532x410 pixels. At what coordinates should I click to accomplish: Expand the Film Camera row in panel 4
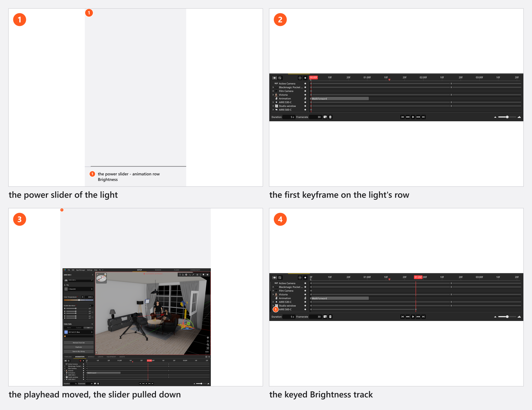click(x=273, y=291)
